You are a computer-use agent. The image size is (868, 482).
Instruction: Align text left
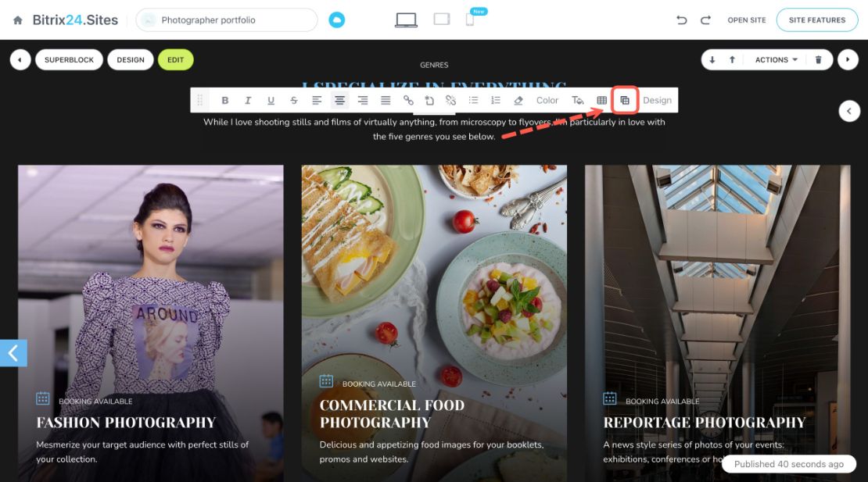(x=317, y=100)
